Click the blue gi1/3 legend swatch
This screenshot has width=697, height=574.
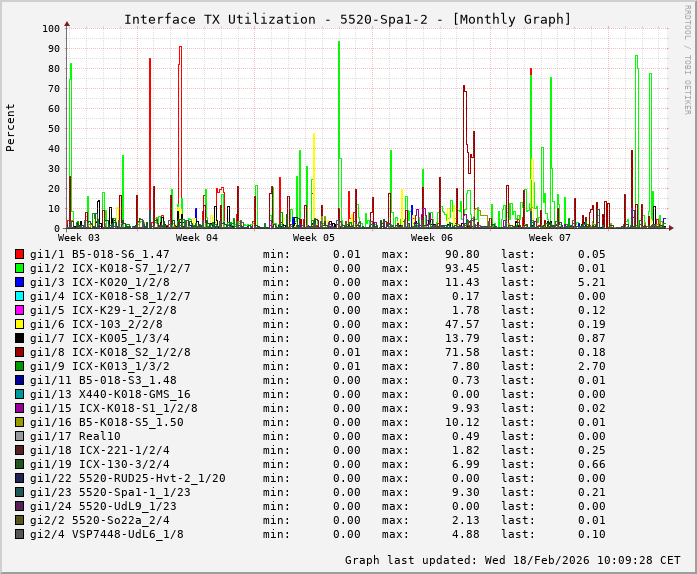tap(19, 282)
